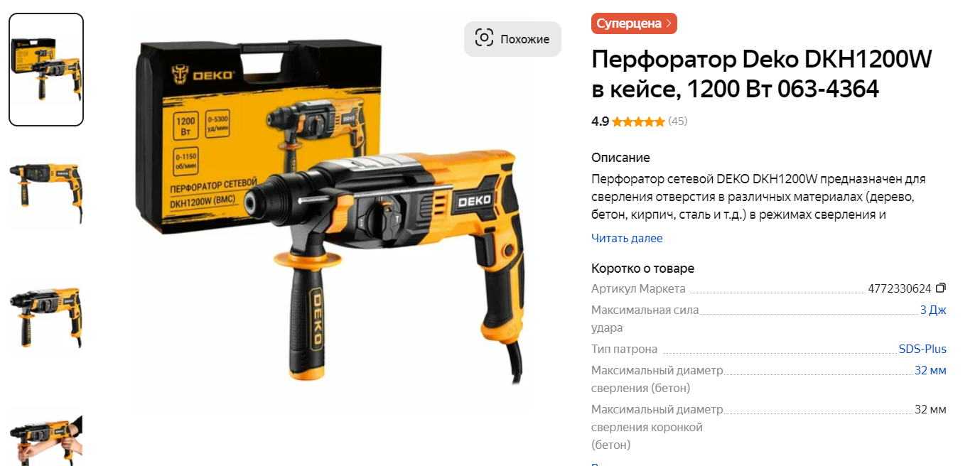Click the 4.9 rating number
Image resolution: width=980 pixels, height=466 pixels.
pyautogui.click(x=600, y=121)
